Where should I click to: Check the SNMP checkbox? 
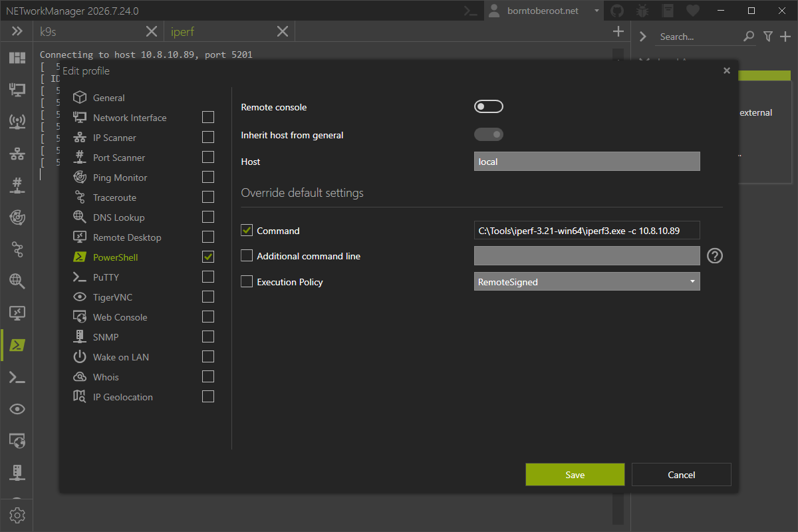click(208, 336)
